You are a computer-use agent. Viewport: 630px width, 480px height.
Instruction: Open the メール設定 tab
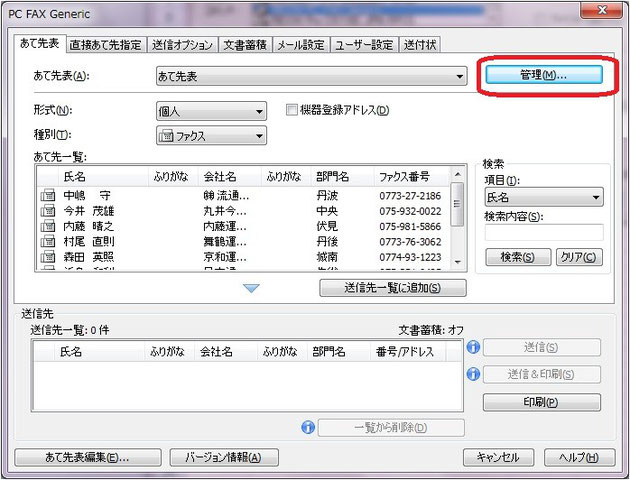click(x=301, y=45)
